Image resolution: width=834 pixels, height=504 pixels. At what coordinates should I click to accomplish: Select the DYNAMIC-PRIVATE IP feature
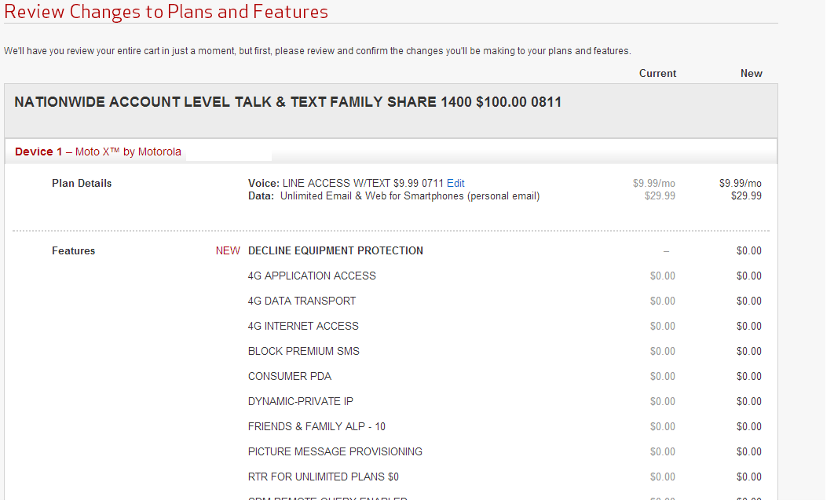300,402
